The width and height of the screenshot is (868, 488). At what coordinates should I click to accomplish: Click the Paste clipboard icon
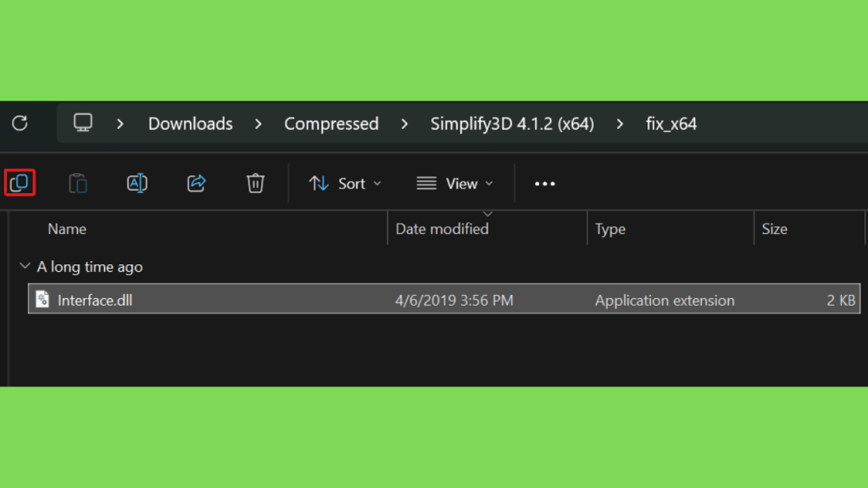(78, 183)
